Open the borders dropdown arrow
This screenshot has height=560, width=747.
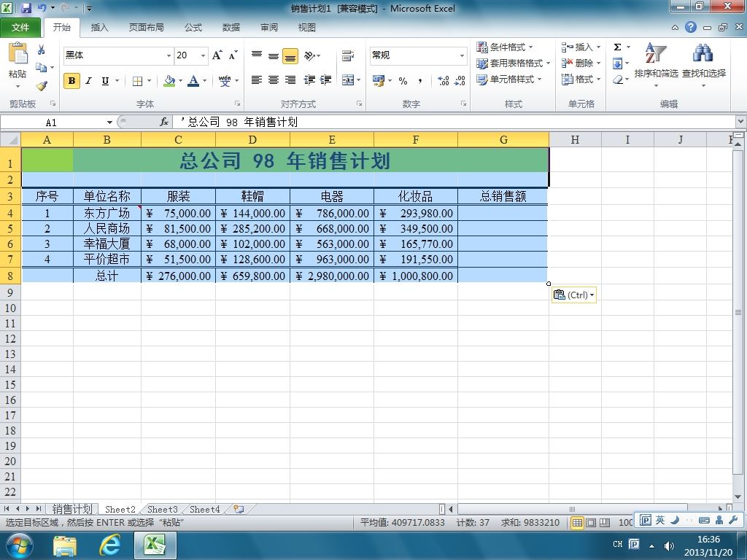(x=149, y=81)
